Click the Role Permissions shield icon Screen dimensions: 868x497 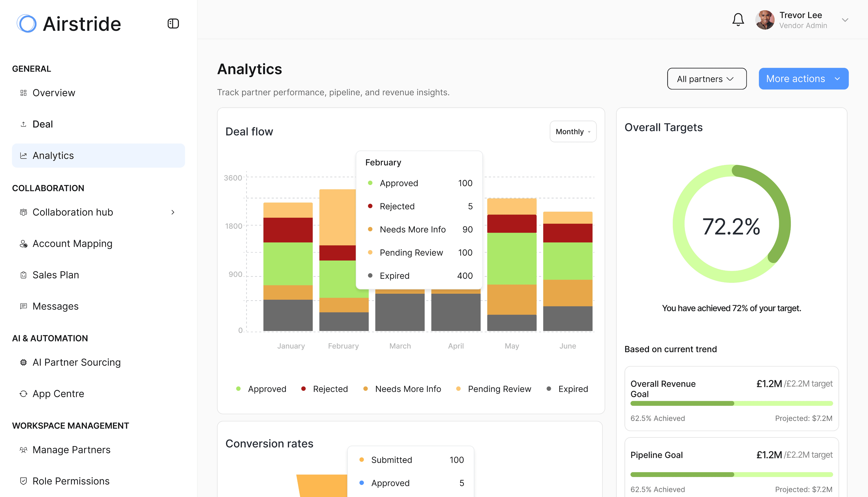pos(23,481)
